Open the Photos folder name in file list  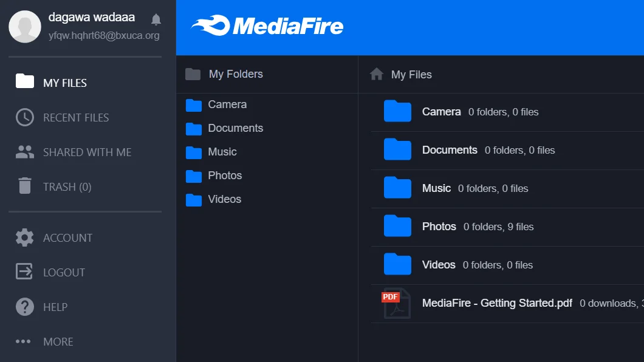(439, 227)
